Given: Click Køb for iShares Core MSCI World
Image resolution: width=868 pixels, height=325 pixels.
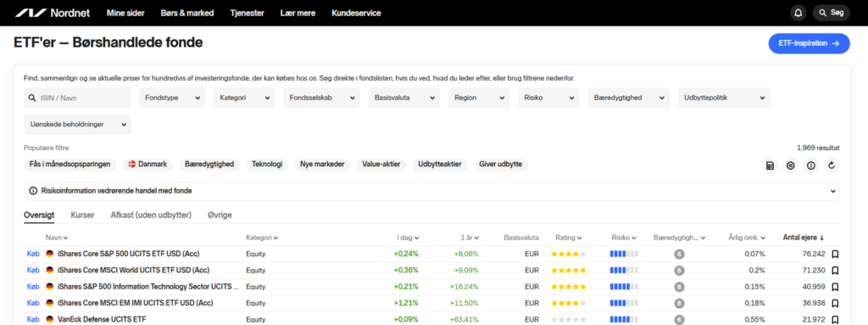Looking at the screenshot, I should tap(33, 270).
